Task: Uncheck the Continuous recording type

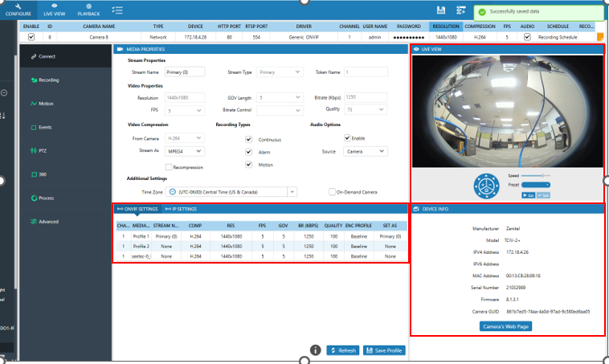Action: coord(249,139)
